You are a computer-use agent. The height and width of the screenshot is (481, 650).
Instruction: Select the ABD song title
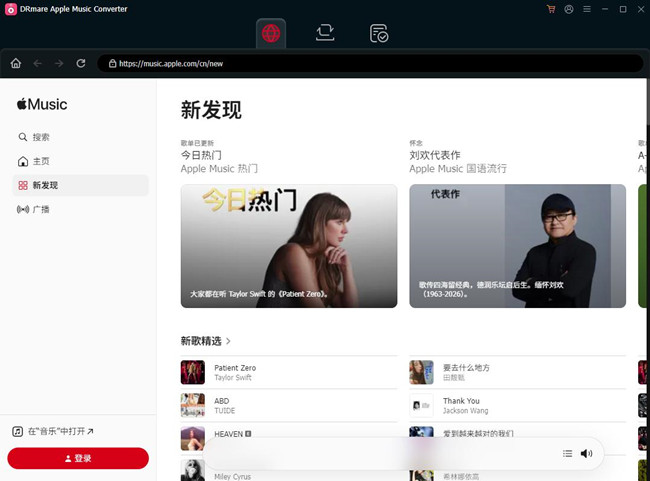click(221, 401)
